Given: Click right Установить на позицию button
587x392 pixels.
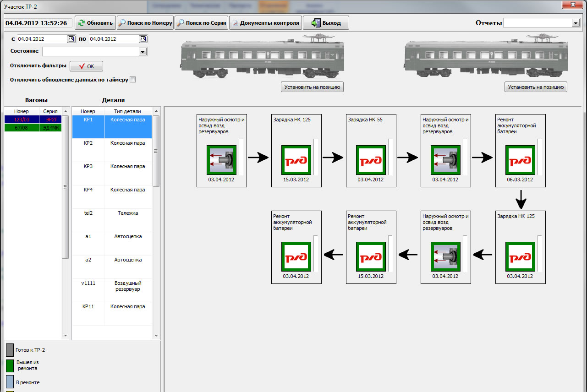Looking at the screenshot, I should 536,87.
